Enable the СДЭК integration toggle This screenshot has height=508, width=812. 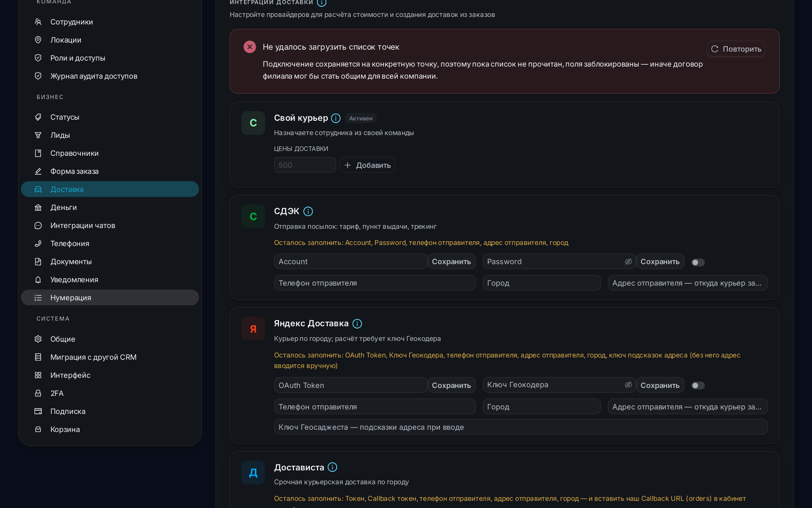[x=698, y=262]
